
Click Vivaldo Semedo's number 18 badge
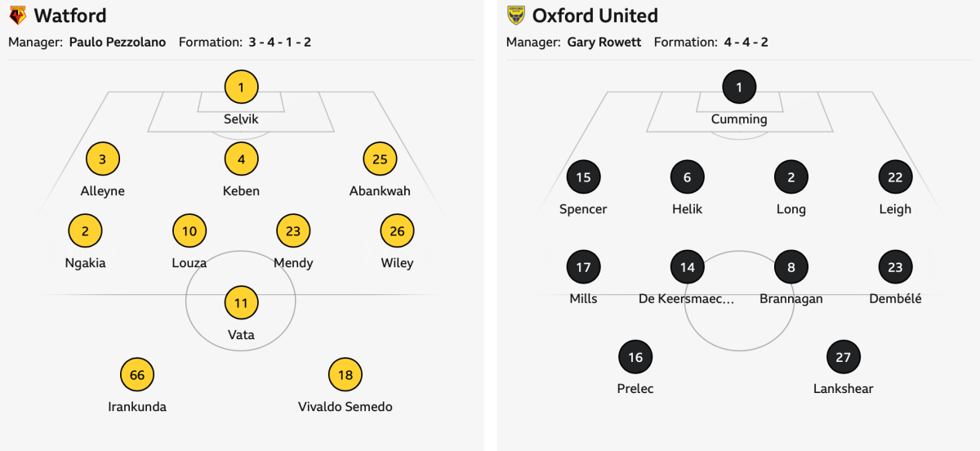click(345, 375)
